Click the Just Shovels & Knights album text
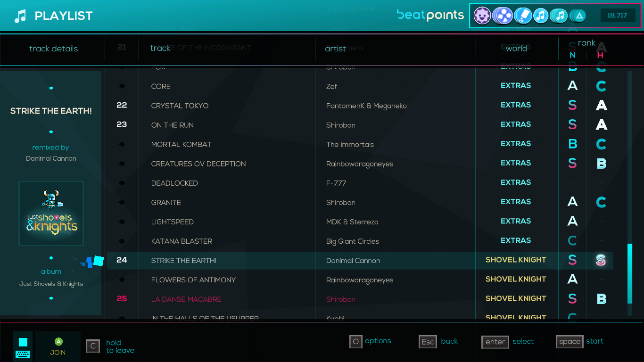 (51, 284)
